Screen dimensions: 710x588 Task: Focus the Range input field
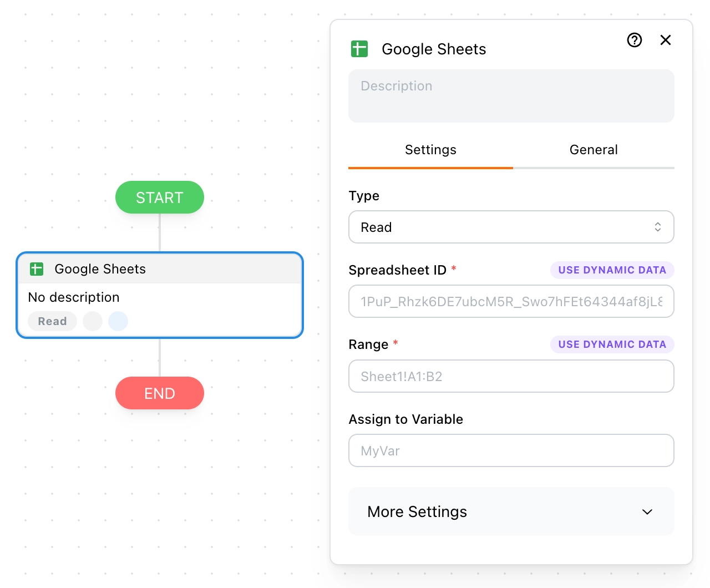click(511, 376)
